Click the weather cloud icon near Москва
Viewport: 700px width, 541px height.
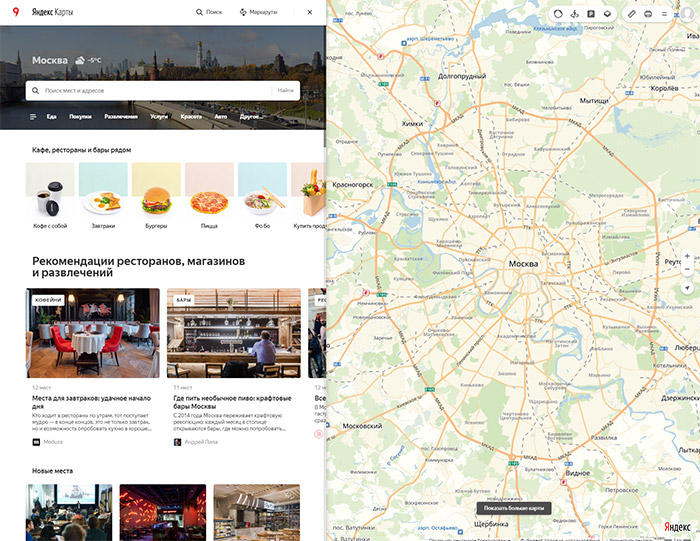[80, 60]
